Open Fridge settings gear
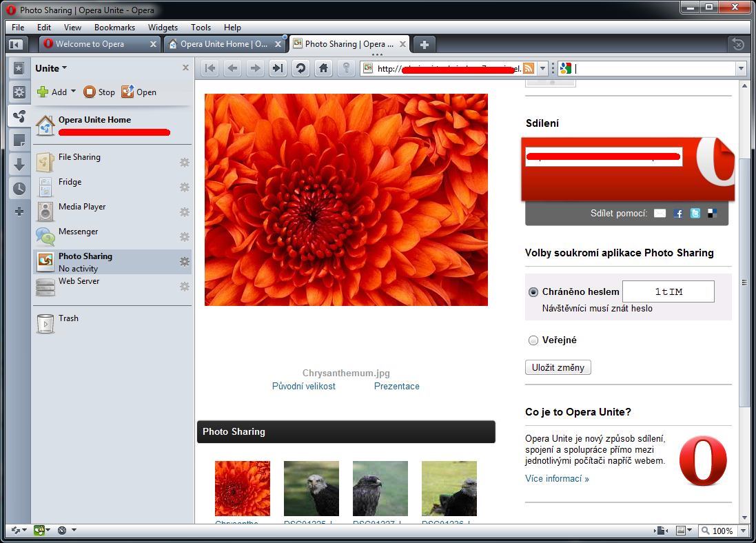 [185, 187]
